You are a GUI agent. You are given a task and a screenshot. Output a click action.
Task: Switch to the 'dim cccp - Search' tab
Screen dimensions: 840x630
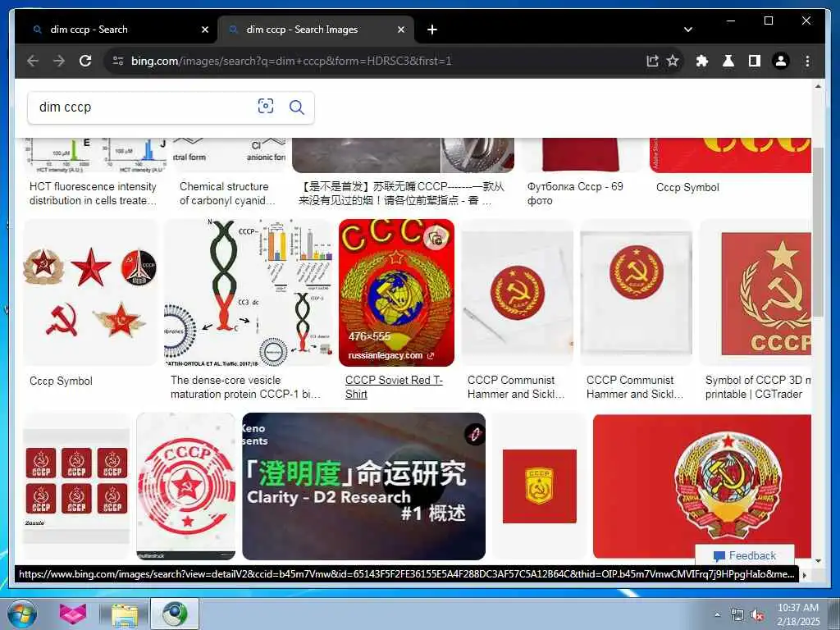pos(116,30)
